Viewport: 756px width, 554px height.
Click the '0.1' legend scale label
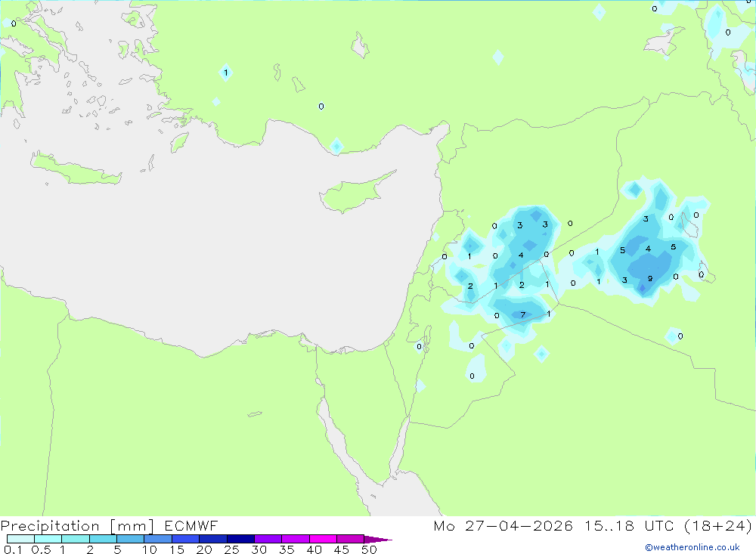[13, 549]
